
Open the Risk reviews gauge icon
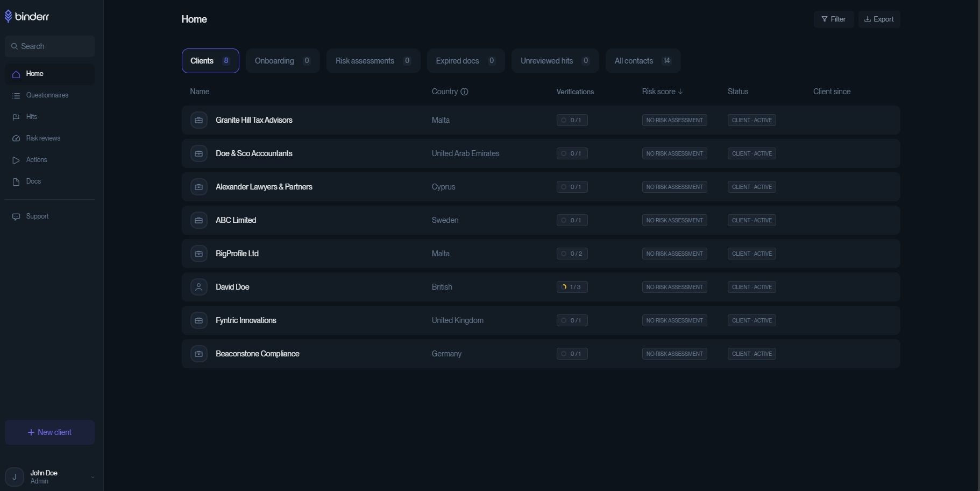coord(16,139)
